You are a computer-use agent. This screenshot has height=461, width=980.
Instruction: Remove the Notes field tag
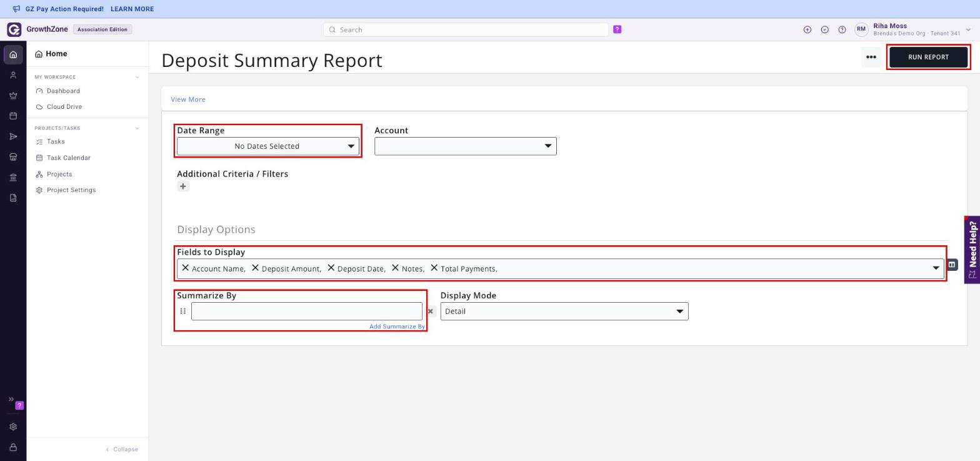(x=395, y=268)
